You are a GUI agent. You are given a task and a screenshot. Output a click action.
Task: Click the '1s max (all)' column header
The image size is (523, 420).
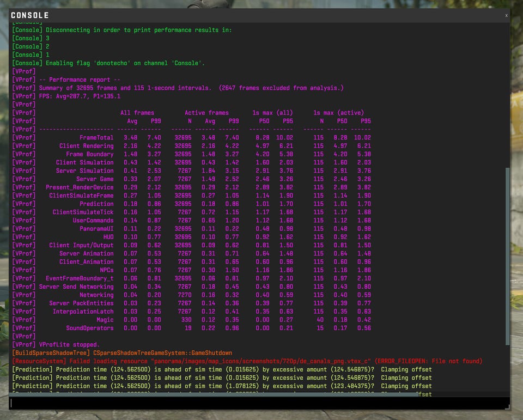272,113
